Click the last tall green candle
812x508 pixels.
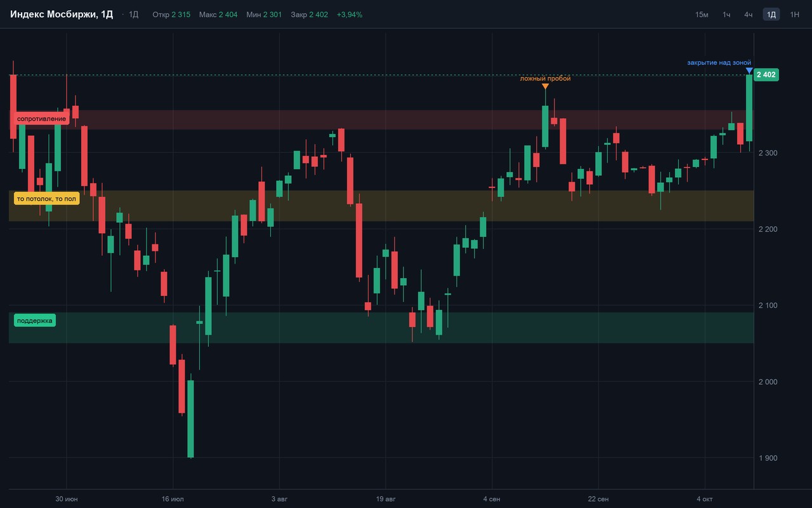(749, 108)
